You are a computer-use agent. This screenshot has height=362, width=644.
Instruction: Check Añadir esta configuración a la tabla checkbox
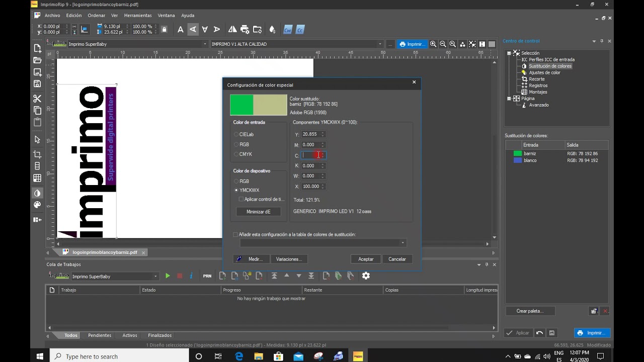tap(235, 234)
